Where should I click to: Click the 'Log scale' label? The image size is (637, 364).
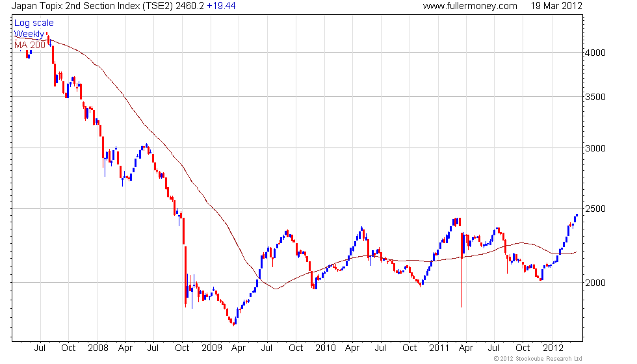click(34, 23)
